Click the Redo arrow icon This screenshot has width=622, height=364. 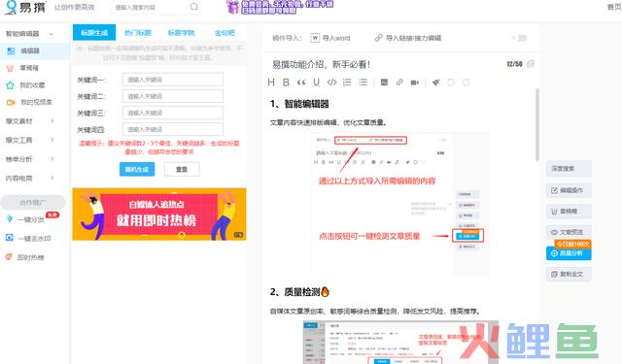click(466, 82)
